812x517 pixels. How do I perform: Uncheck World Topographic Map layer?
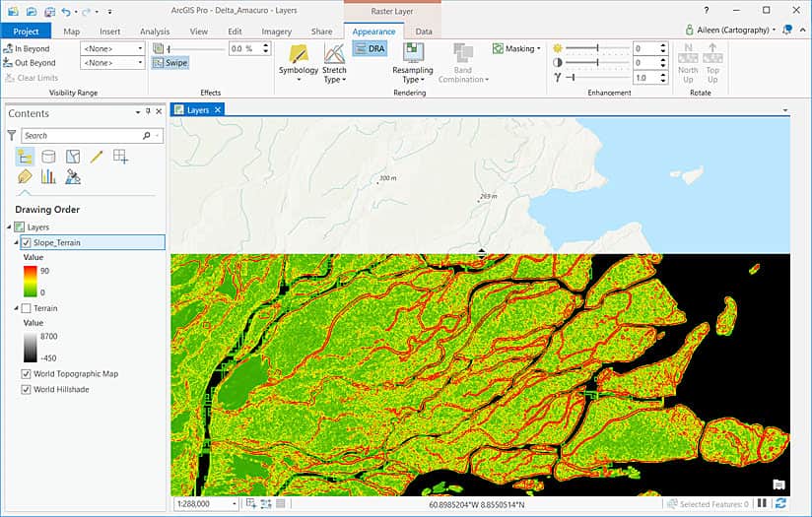26,373
